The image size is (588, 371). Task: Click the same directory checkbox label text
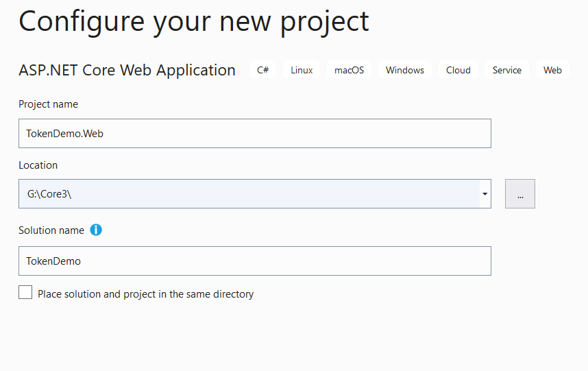click(146, 294)
